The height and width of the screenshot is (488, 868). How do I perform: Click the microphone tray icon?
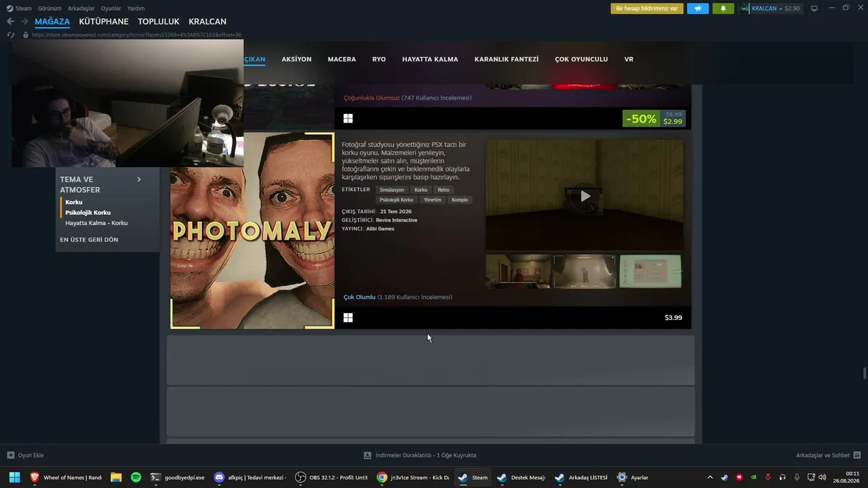[797, 477]
